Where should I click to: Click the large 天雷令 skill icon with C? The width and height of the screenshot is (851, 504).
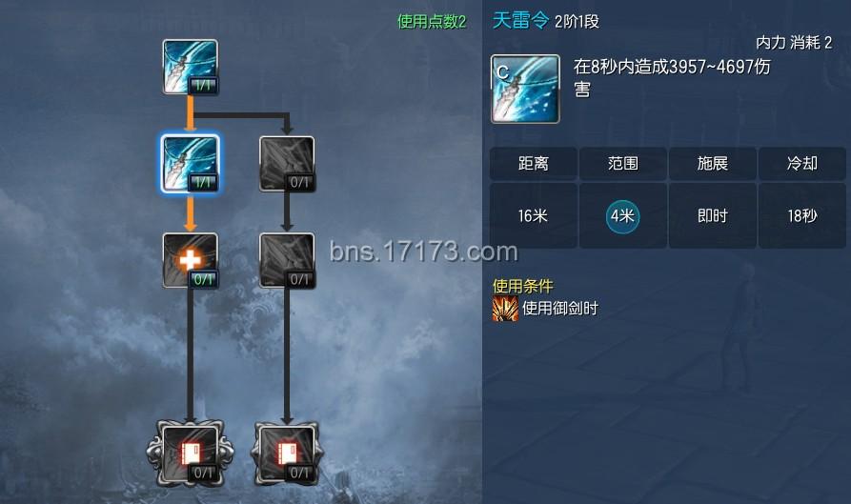pos(525,89)
